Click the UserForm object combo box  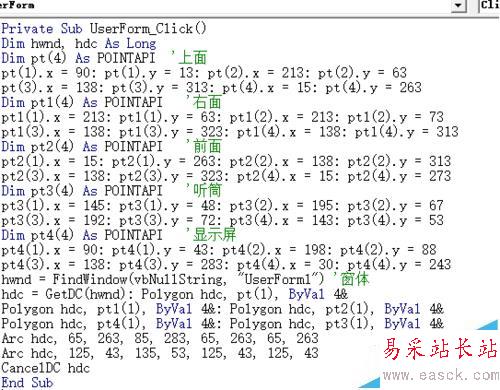tap(233, 6)
